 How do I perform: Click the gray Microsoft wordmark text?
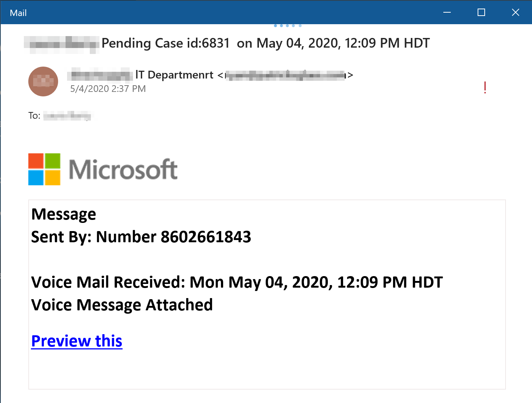coord(123,170)
